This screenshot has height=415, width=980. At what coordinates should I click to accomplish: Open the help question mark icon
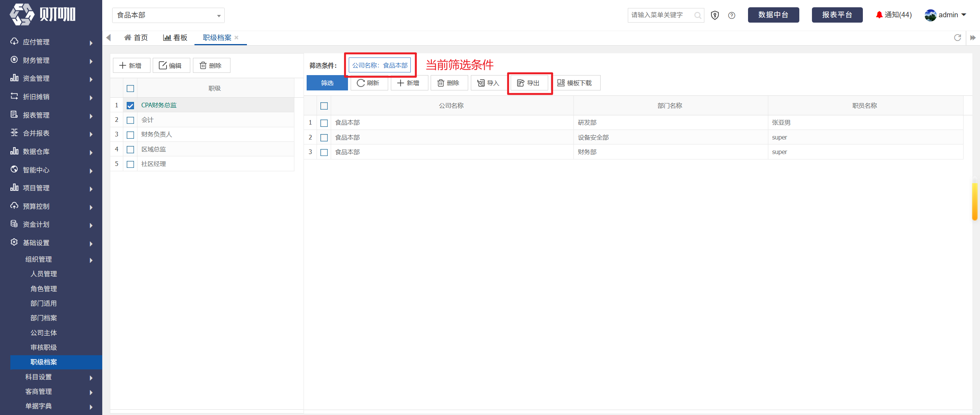(x=732, y=15)
